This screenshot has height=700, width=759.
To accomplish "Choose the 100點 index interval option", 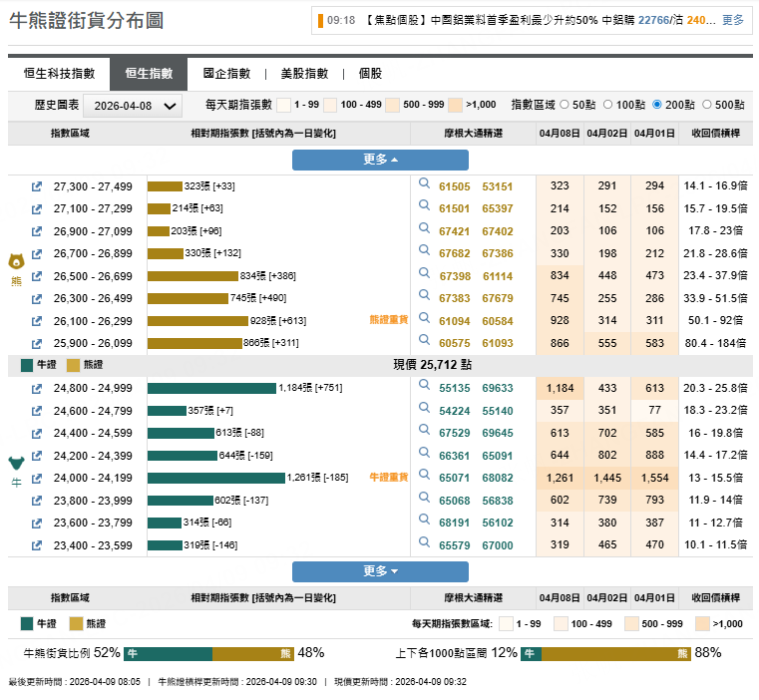I will coord(608,105).
